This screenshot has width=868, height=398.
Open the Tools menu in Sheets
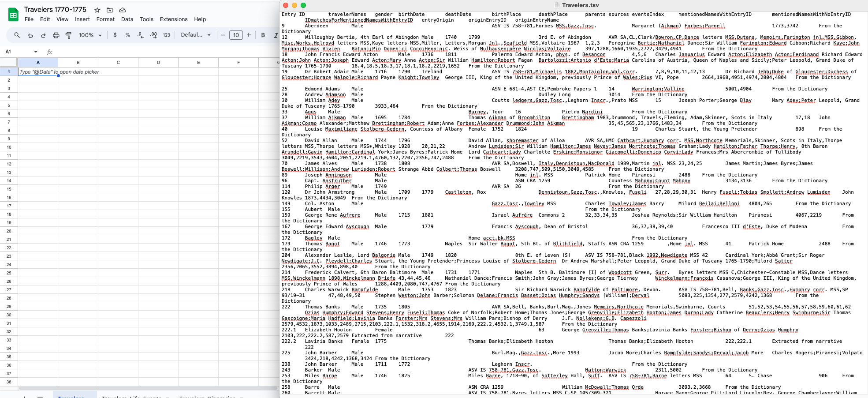[x=146, y=19]
